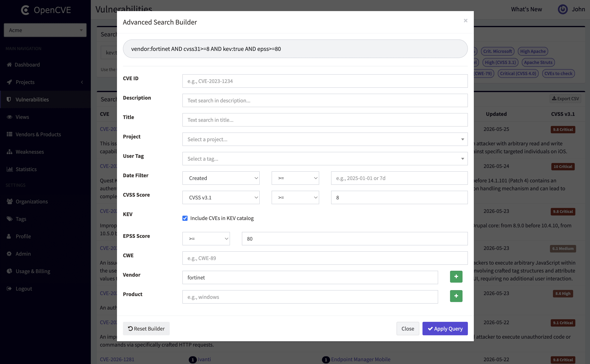Viewport: 590px width, 364px height.
Task: Select the High Apache quick filter
Action: (x=533, y=51)
